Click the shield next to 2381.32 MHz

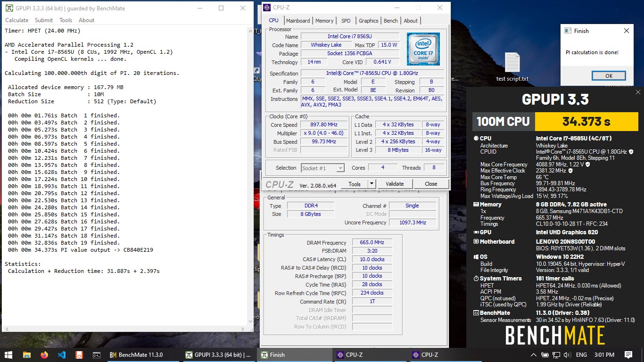tap(570, 171)
